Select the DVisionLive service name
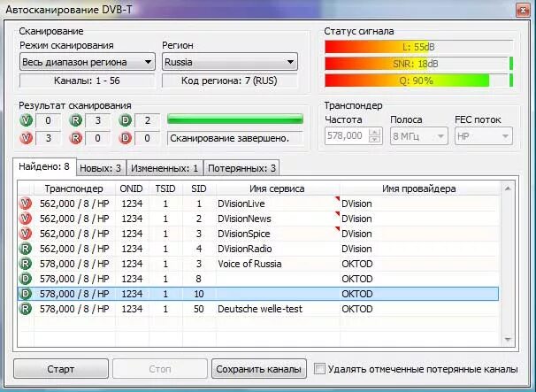This screenshot has height=392, width=536. point(241,204)
